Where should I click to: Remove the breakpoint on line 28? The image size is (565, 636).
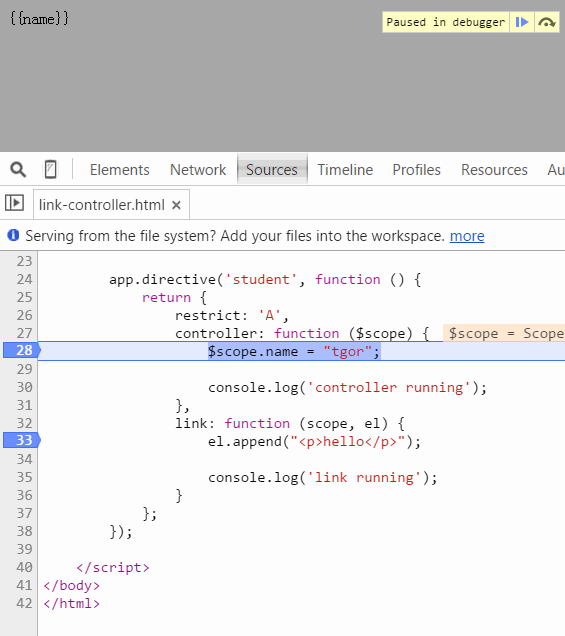[21, 350]
